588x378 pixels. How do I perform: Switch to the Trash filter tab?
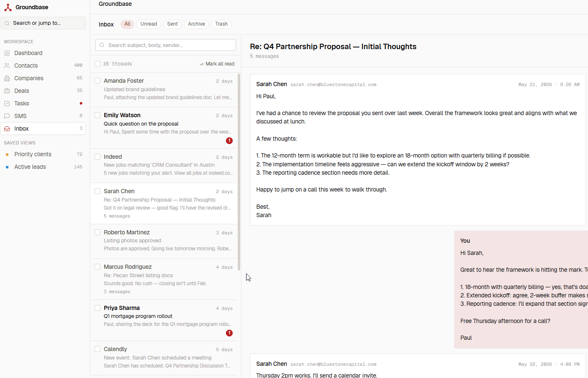coord(221,24)
